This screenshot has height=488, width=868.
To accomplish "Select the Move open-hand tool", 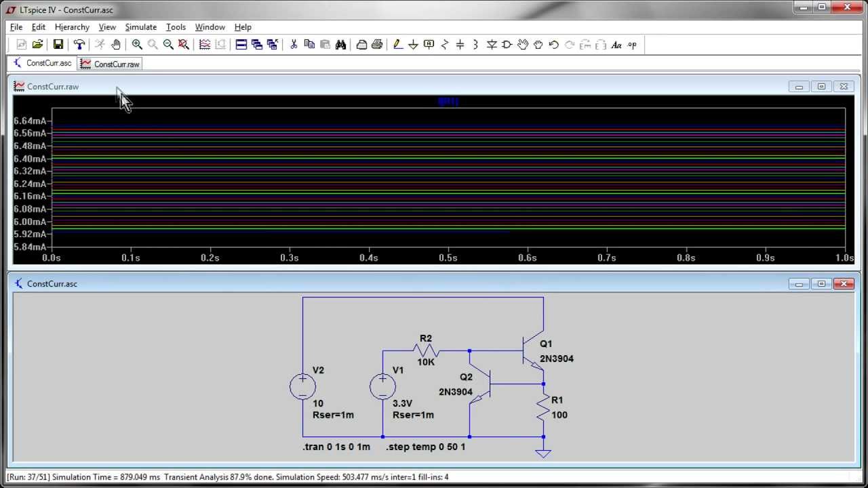I will tap(523, 45).
